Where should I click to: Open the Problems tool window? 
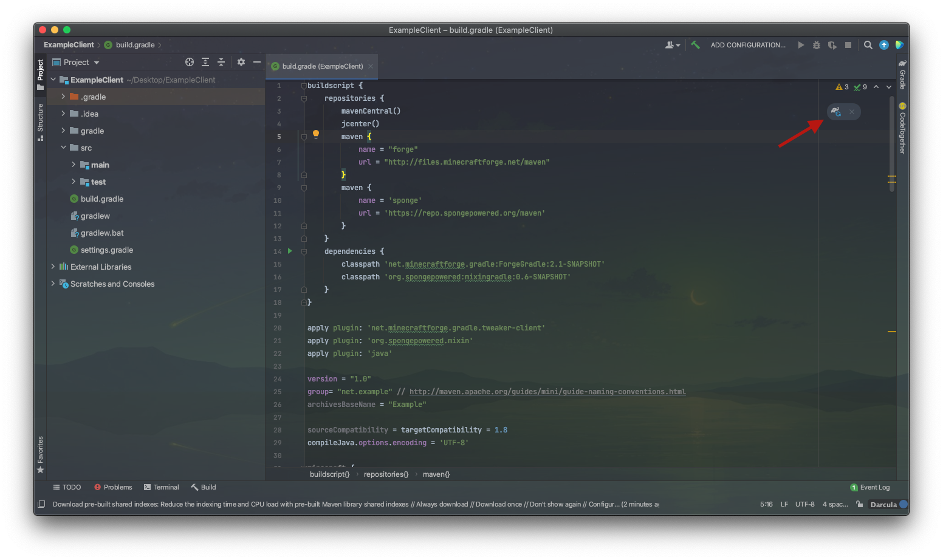(113, 487)
